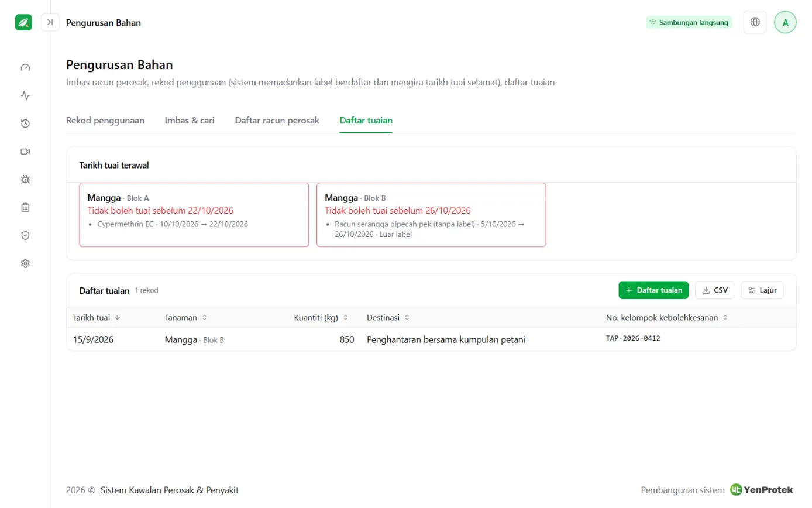Open the dashboard gauge icon in sidebar

[x=25, y=67]
